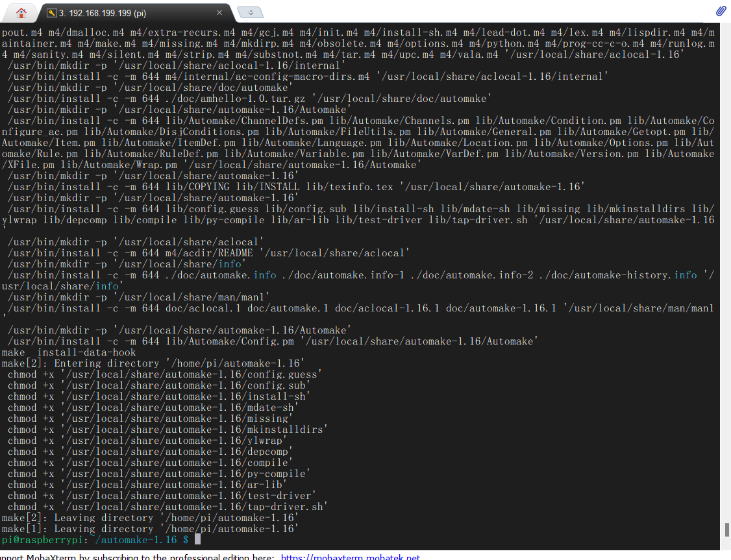Click the chmod +x tap-driver.sh line
This screenshot has width=731, height=560.
[x=167, y=506]
